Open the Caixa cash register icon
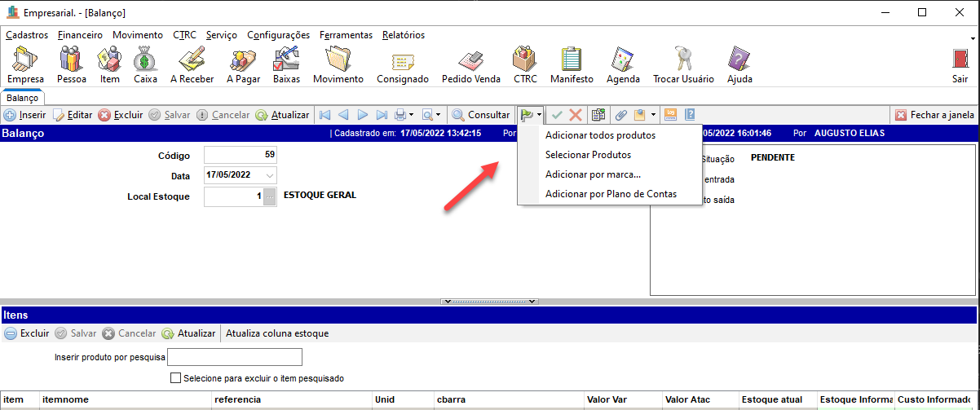This screenshot has height=410, width=980. tap(145, 64)
